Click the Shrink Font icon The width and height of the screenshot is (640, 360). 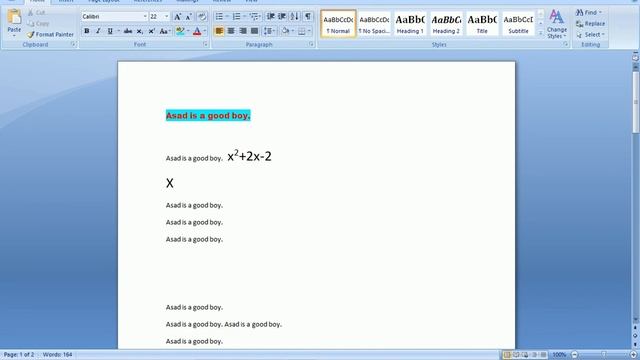pyautogui.click(x=189, y=17)
